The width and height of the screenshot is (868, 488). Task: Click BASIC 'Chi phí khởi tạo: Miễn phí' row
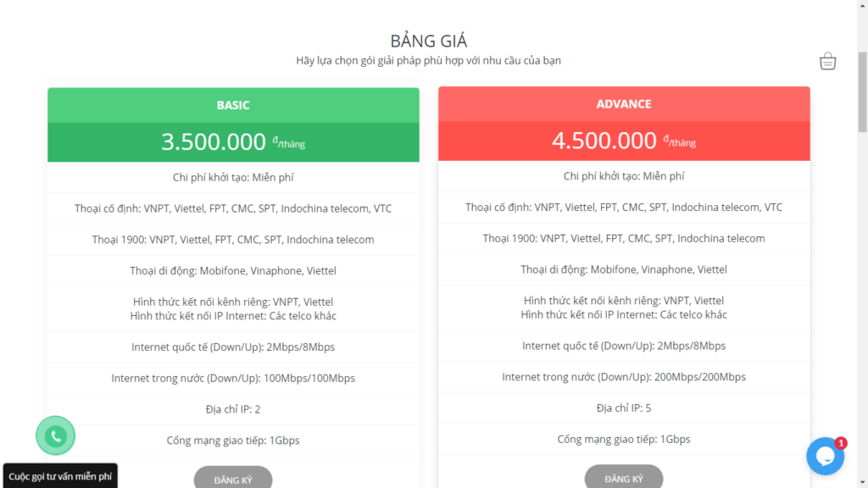233,178
